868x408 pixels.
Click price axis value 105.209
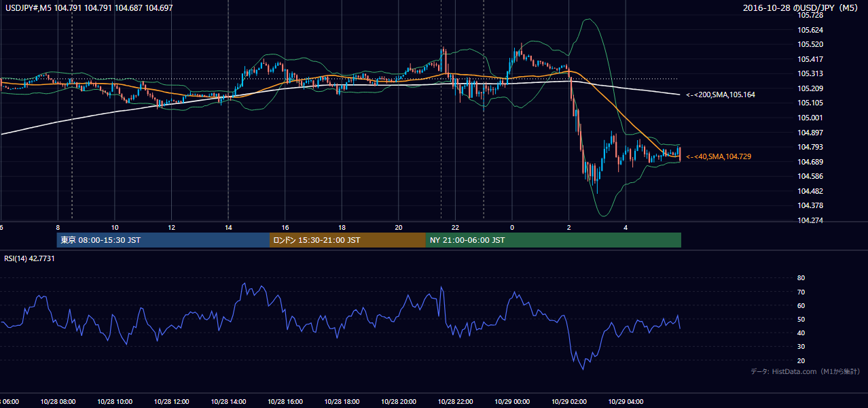[x=810, y=88]
